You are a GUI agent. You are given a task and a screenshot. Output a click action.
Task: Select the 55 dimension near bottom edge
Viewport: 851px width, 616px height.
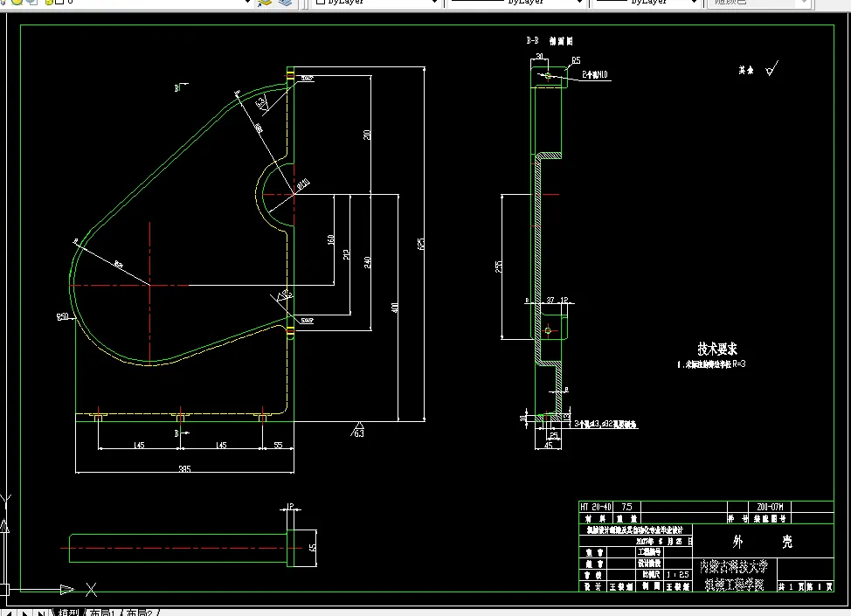(278, 445)
